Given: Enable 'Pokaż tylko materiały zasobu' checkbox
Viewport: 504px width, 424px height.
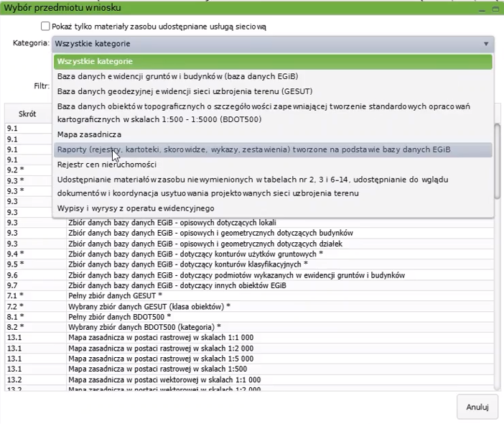Looking at the screenshot, I should pyautogui.click(x=46, y=27).
